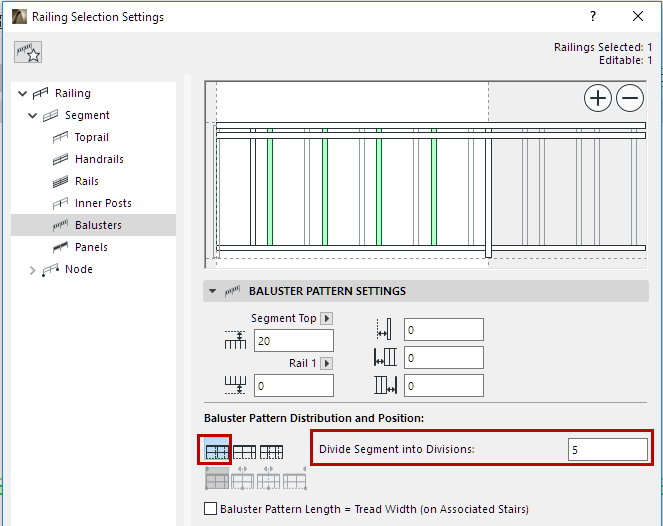The width and height of the screenshot is (663, 526).
Task: Click the pattern start offset field (middle right)
Action: pyautogui.click(x=444, y=358)
